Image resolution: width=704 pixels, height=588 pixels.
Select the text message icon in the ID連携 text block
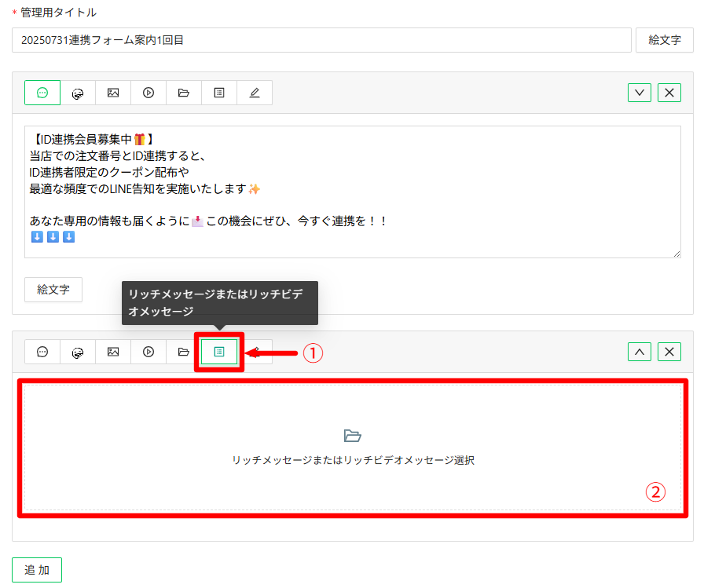point(42,93)
